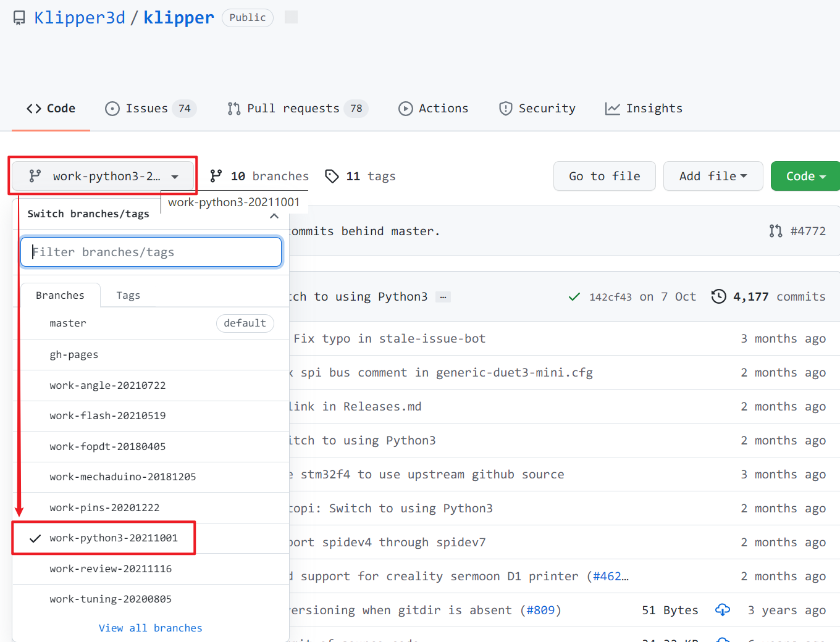840x642 pixels.
Task: Select the Branches tab in the popup
Action: tap(61, 295)
